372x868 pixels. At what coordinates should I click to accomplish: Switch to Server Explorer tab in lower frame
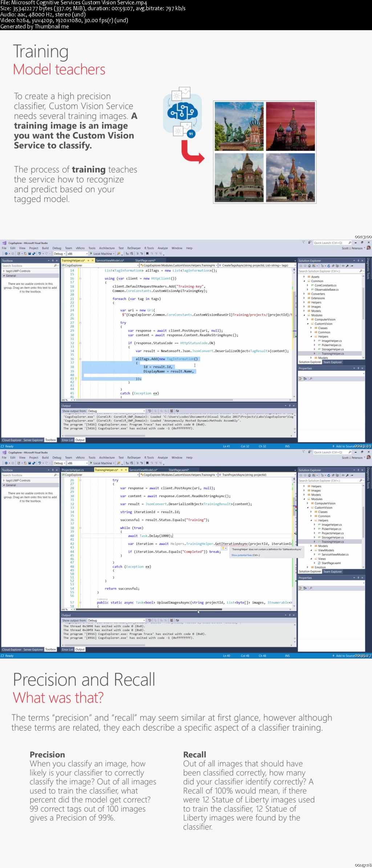(x=33, y=649)
